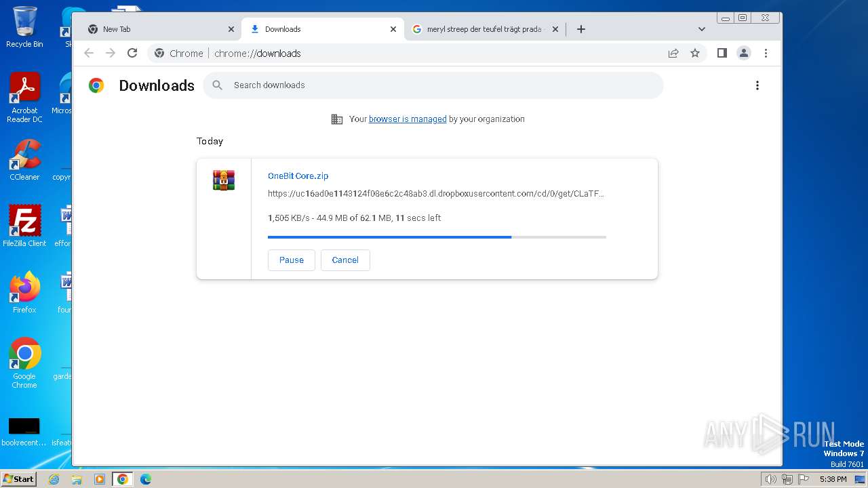
Task: Open Google Chrome desktop shortcut
Action: pyautogui.click(x=24, y=363)
